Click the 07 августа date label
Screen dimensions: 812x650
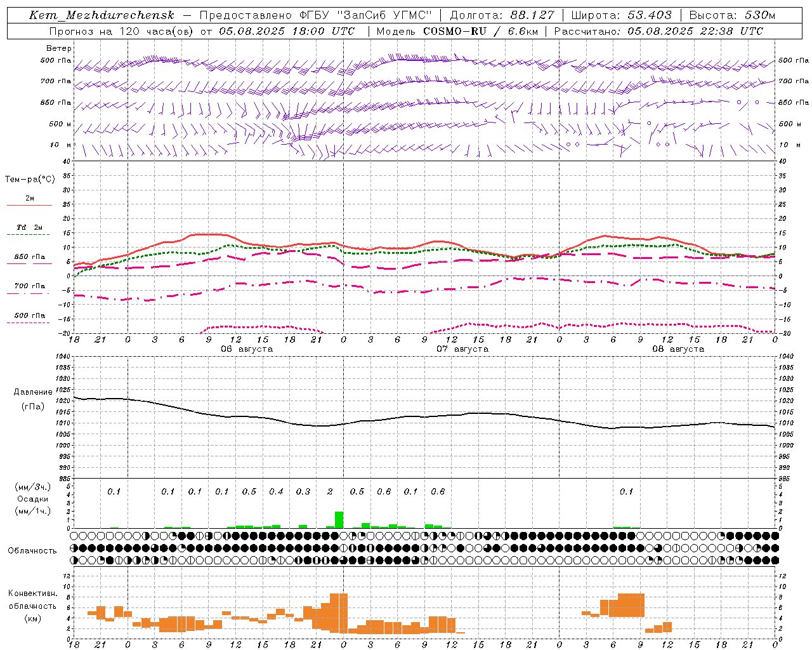tap(462, 349)
